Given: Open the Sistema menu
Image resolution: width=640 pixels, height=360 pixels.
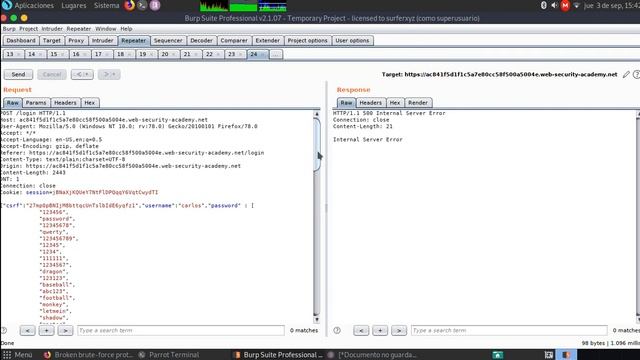Looking at the screenshot, I should click(107, 5).
